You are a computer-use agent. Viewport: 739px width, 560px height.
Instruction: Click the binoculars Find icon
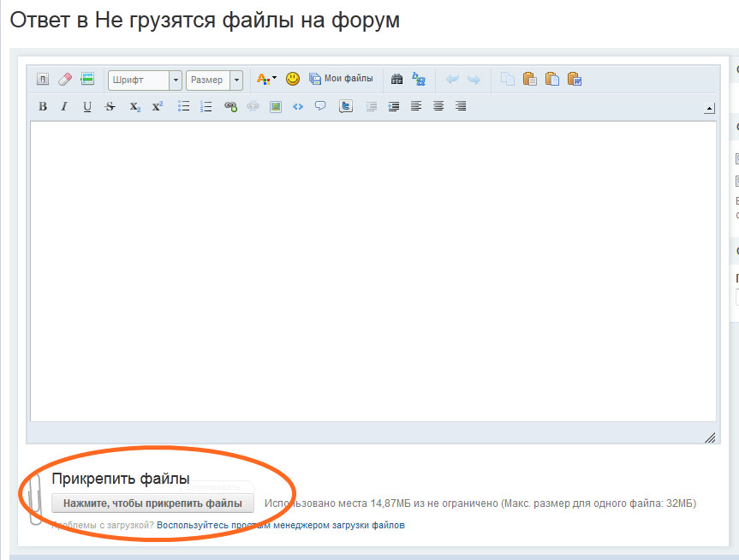396,79
